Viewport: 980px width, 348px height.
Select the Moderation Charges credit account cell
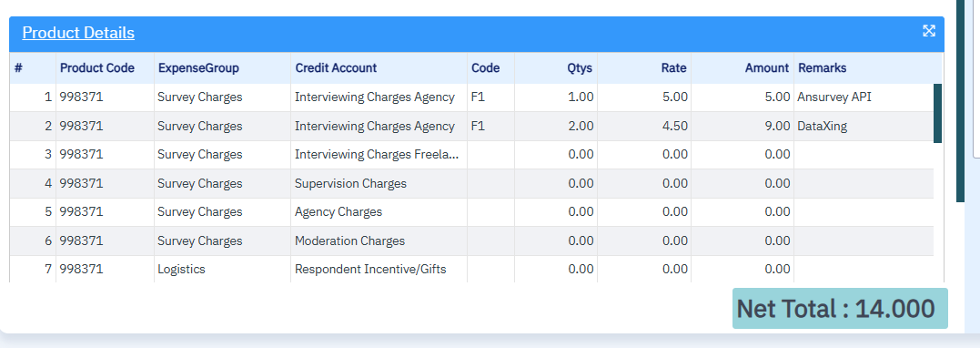click(379, 241)
